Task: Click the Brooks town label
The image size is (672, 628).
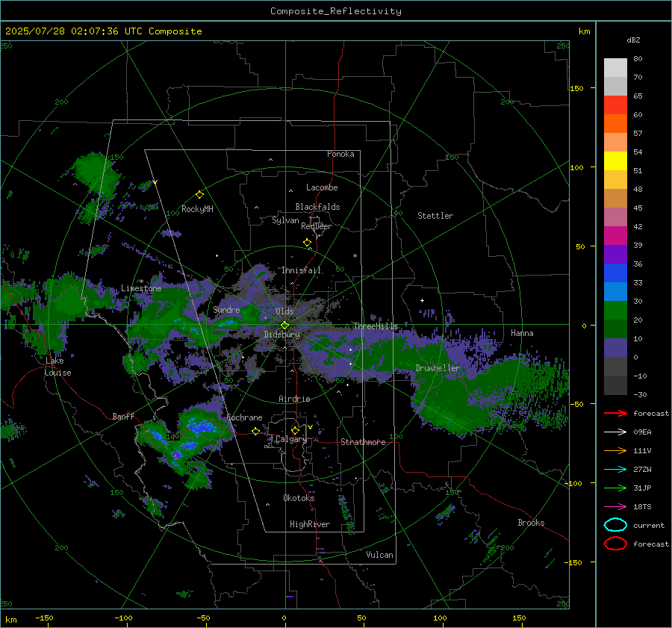Action: (531, 523)
